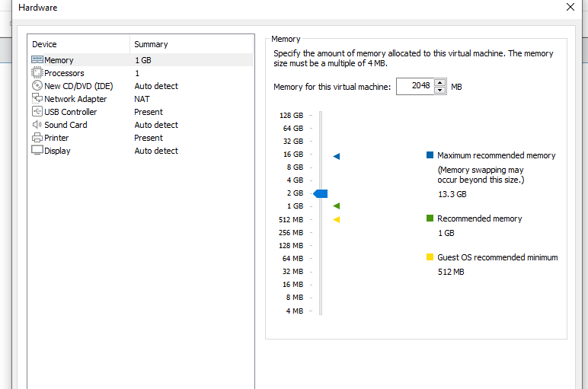Select the Printer row label
588x389 pixels.
coord(56,138)
